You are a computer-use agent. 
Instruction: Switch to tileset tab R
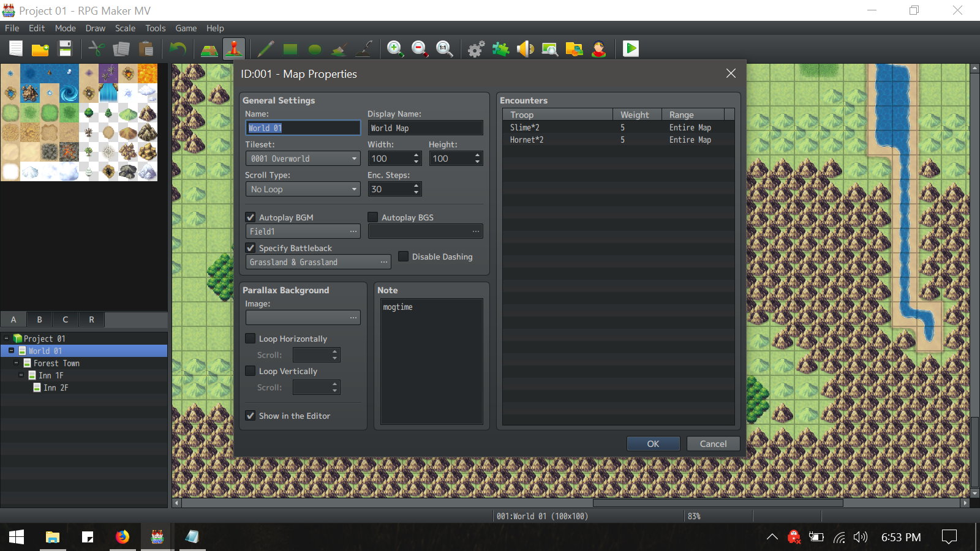point(91,320)
